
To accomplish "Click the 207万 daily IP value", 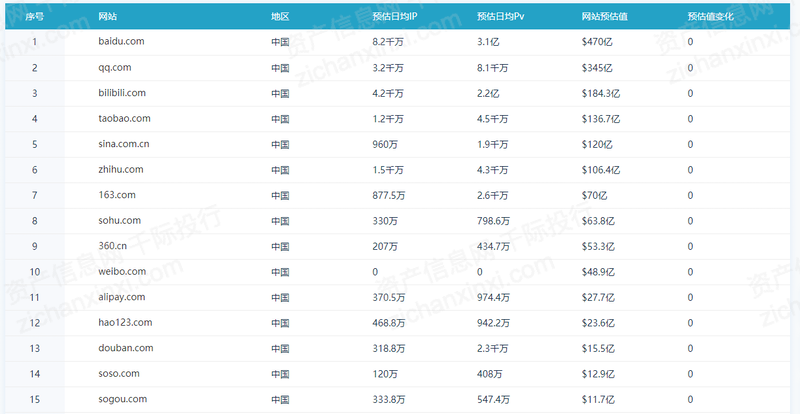I will [x=385, y=247].
